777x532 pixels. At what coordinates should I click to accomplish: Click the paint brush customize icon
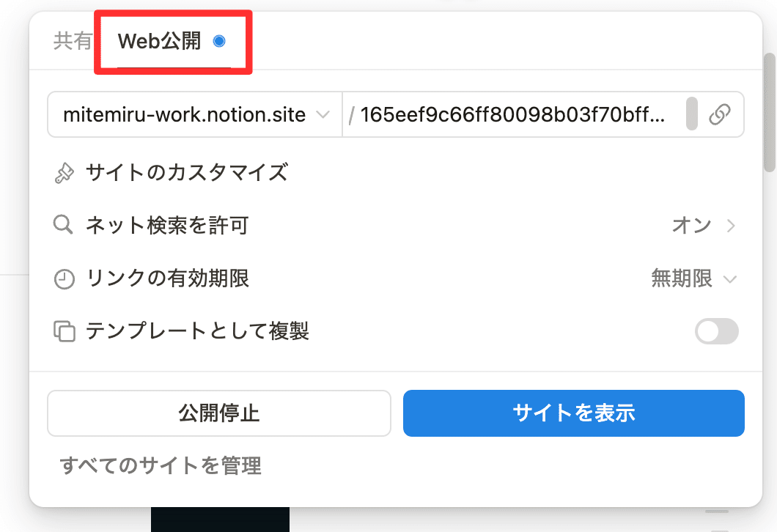point(64,174)
